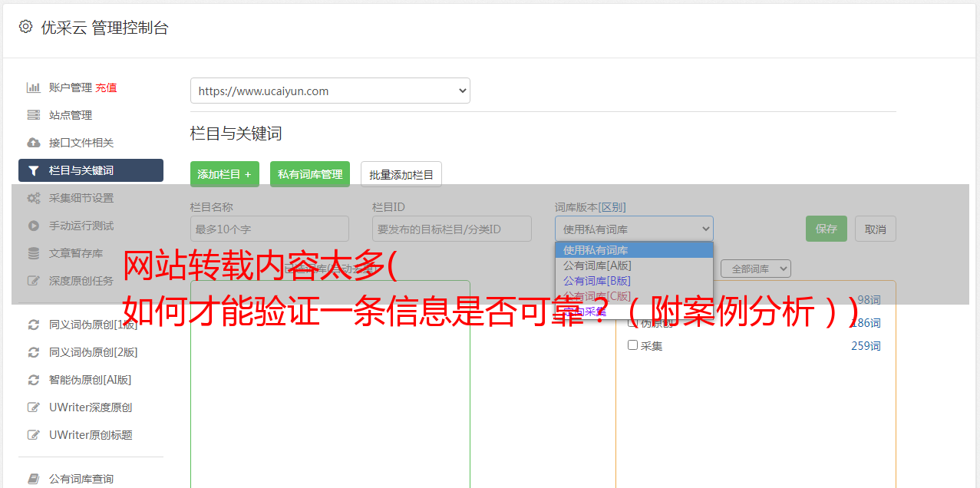980x488 pixels.
Task: Click the 栏目与关键词 page heading
Action: pos(236,134)
